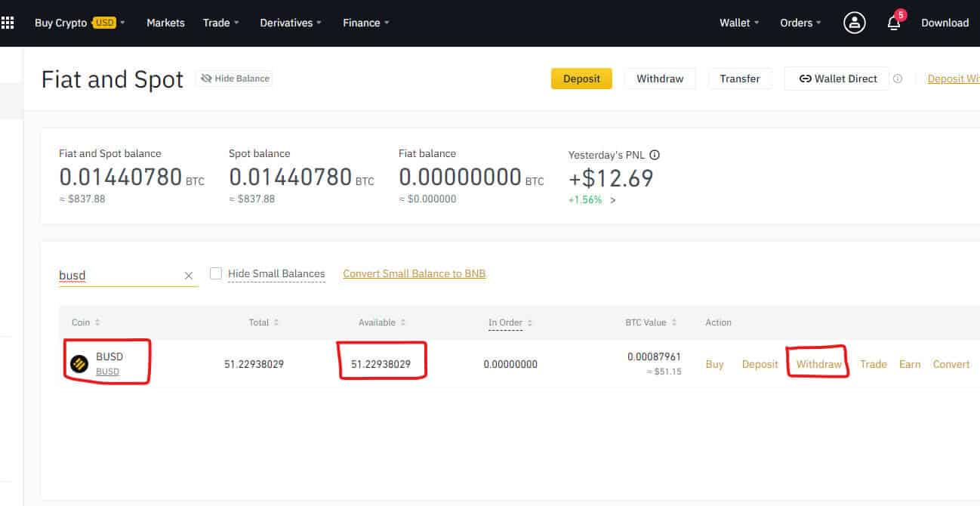Click the BTC value 0.00087961
Image resolution: width=980 pixels, height=506 pixels.
click(x=654, y=356)
